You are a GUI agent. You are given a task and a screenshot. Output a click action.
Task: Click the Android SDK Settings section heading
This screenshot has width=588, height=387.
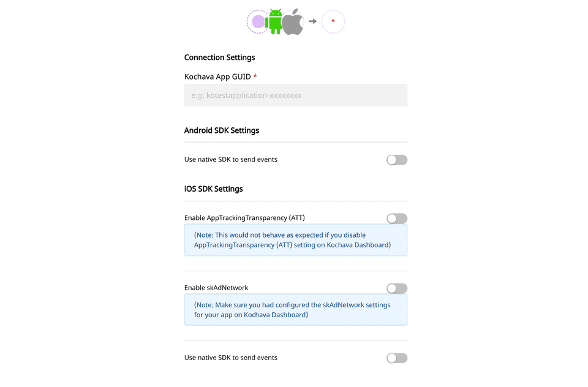coord(222,130)
